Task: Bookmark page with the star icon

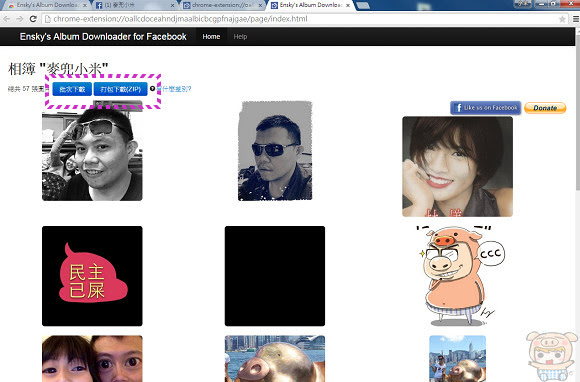Action: click(x=562, y=19)
